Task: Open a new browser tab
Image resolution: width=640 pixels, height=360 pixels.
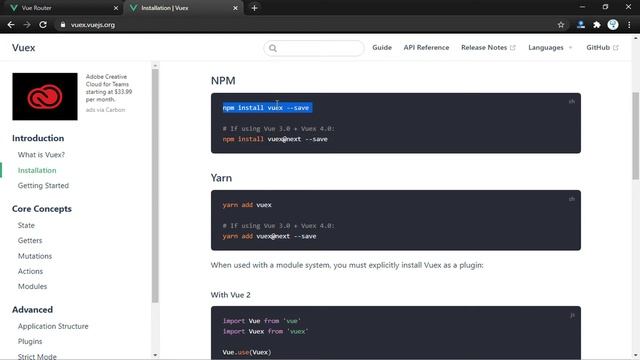Action: (x=254, y=8)
